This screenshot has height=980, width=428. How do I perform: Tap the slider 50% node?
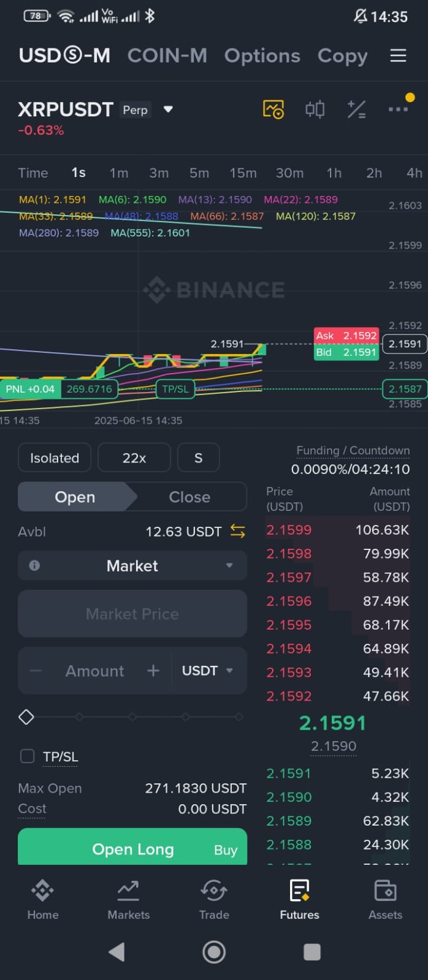tap(132, 717)
